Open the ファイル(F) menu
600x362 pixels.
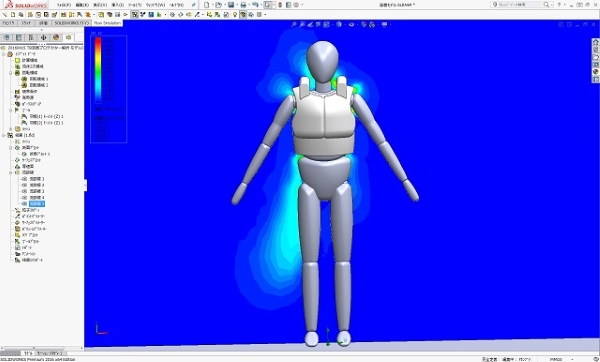pos(64,5)
